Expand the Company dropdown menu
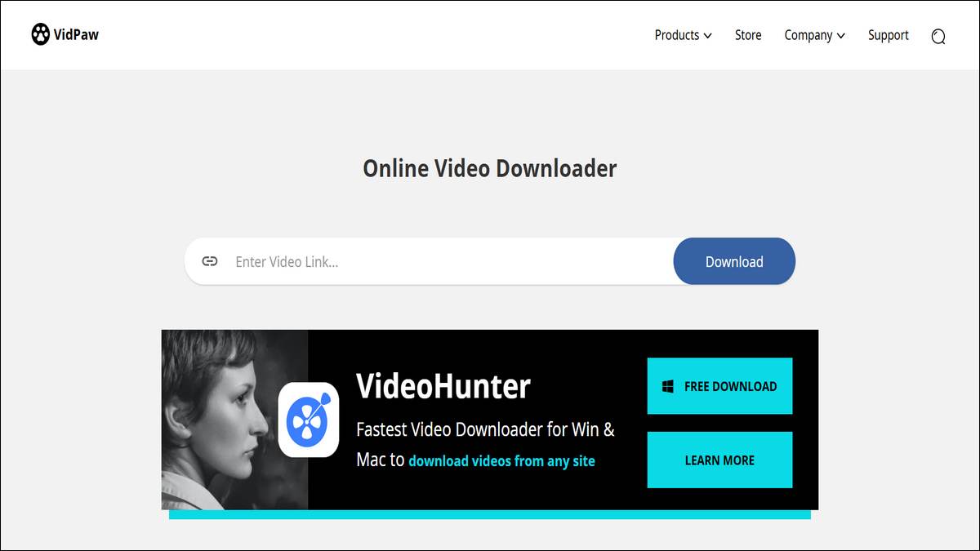 tap(814, 35)
